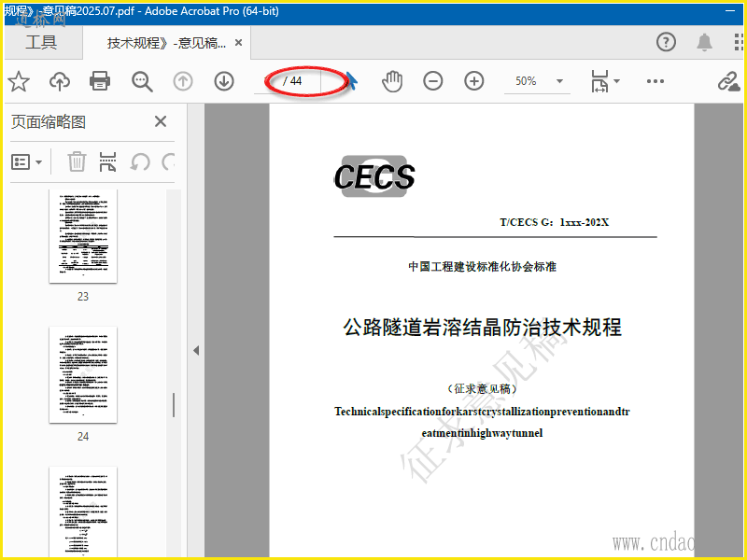
Task: Click the fit width page display icon
Action: point(599,81)
